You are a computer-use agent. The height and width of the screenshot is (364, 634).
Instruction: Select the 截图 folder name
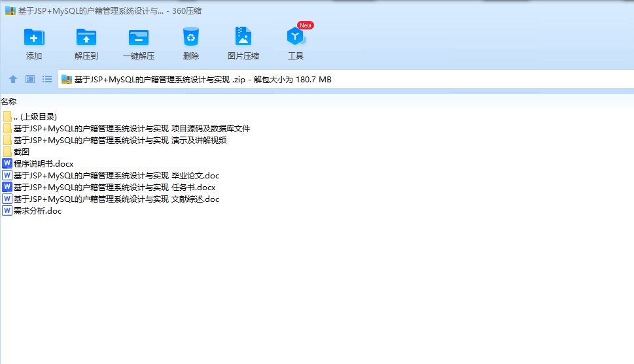(x=22, y=152)
